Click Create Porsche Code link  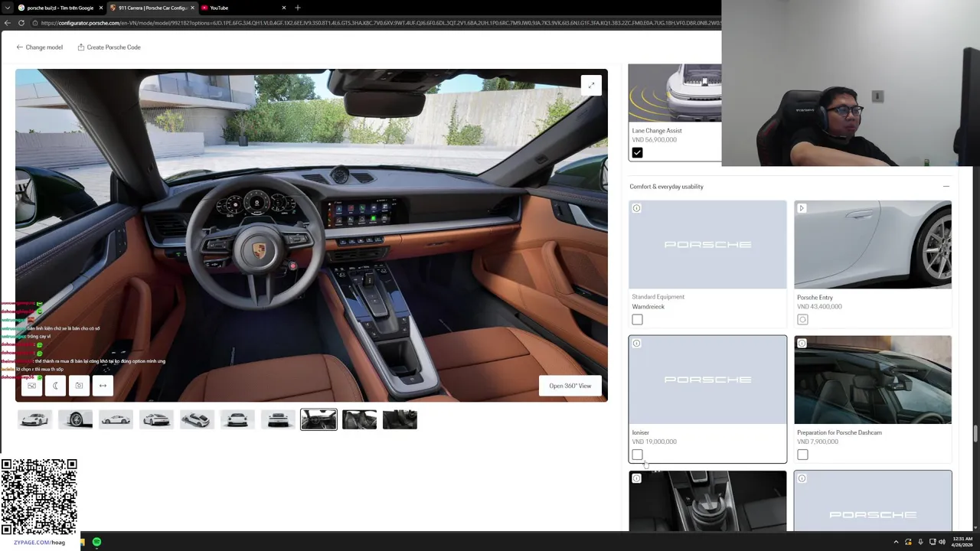113,47
